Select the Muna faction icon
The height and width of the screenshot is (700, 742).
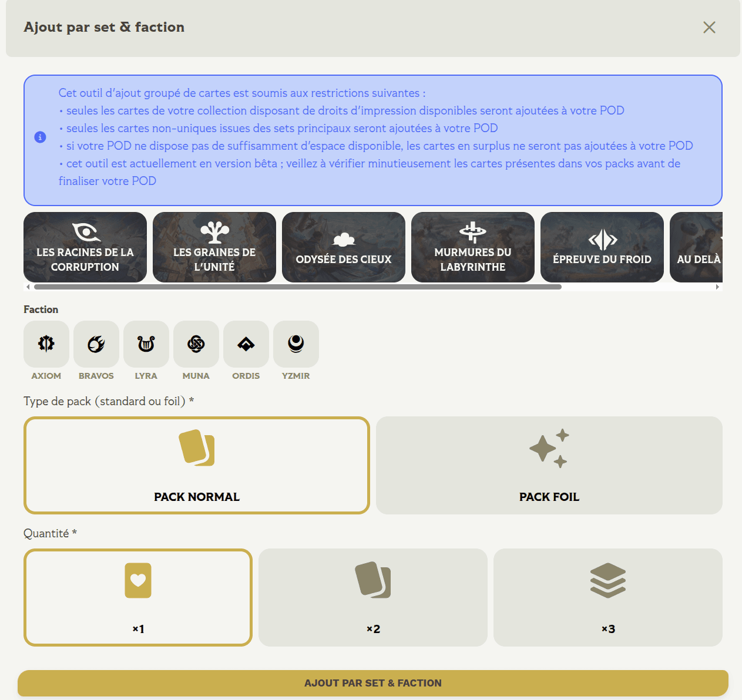pyautogui.click(x=196, y=344)
